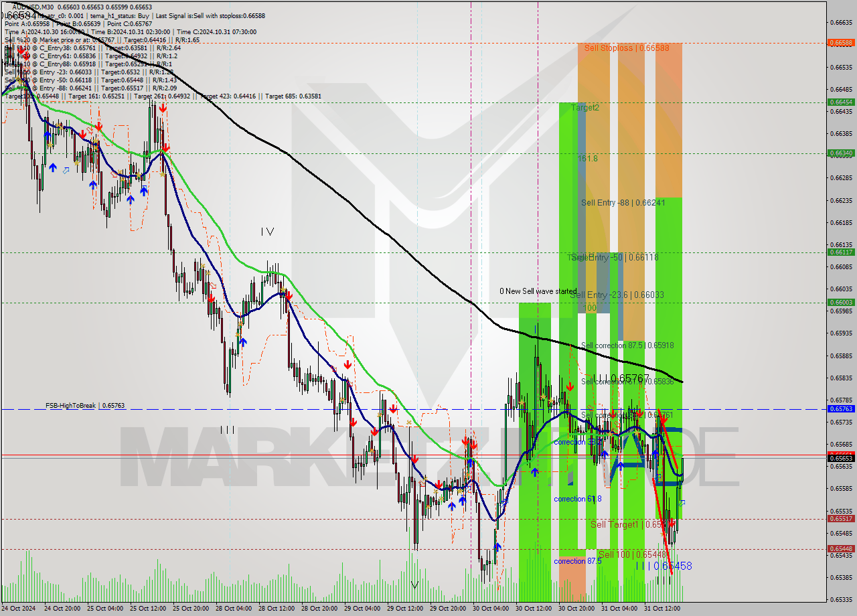
Task: Click the 'Sell 100 | 0.65448' label
Action: [x=632, y=554]
